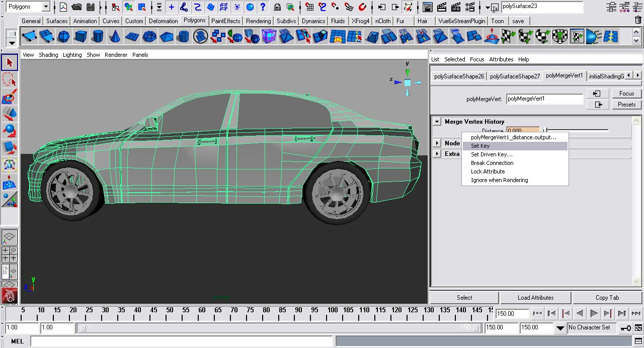The image size is (644, 348).
Task: Activate the Scale tool in the toolbox
Action: (10, 148)
